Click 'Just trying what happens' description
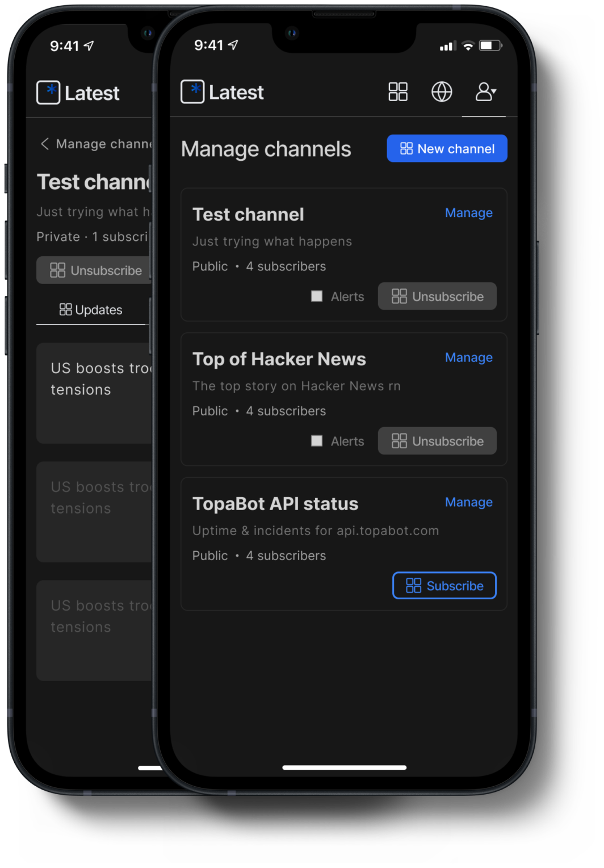This screenshot has height=868, width=604. pyautogui.click(x=272, y=241)
